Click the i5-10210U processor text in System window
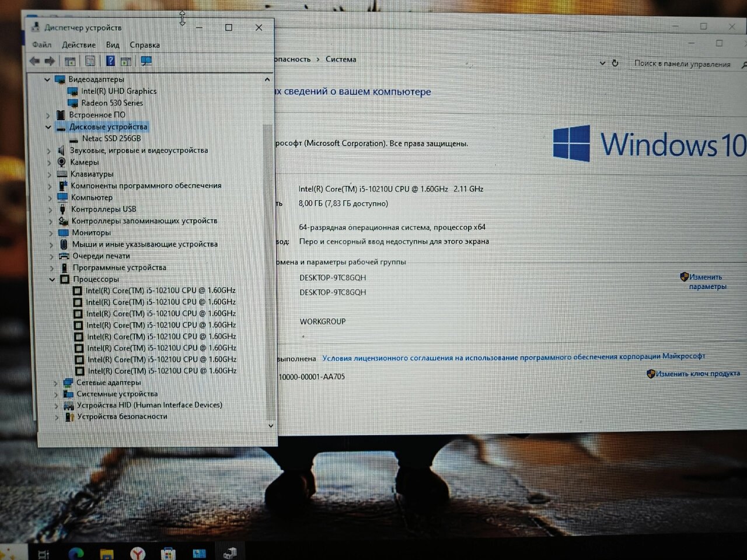Viewport: 747px width, 560px height. pos(391,189)
